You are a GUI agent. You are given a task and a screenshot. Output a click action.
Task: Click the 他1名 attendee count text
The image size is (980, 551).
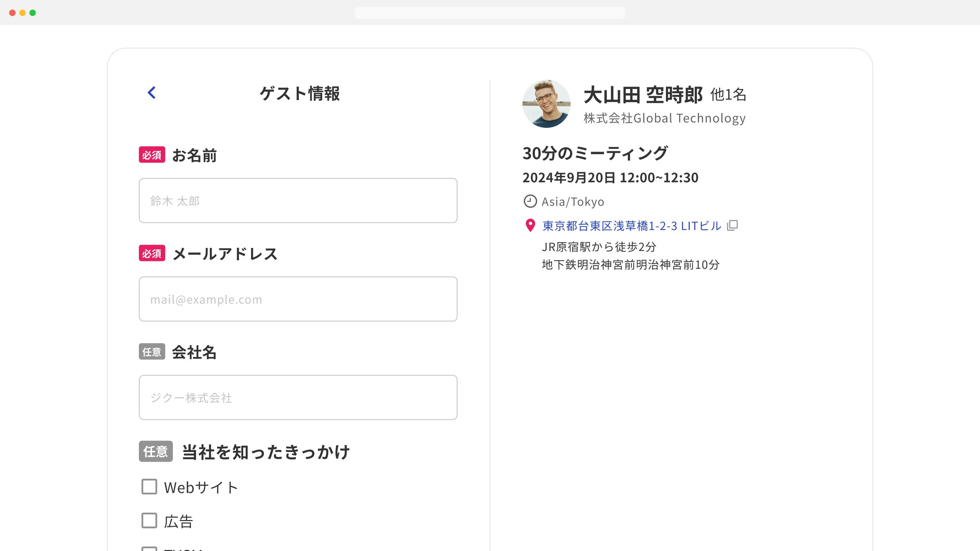tap(728, 94)
